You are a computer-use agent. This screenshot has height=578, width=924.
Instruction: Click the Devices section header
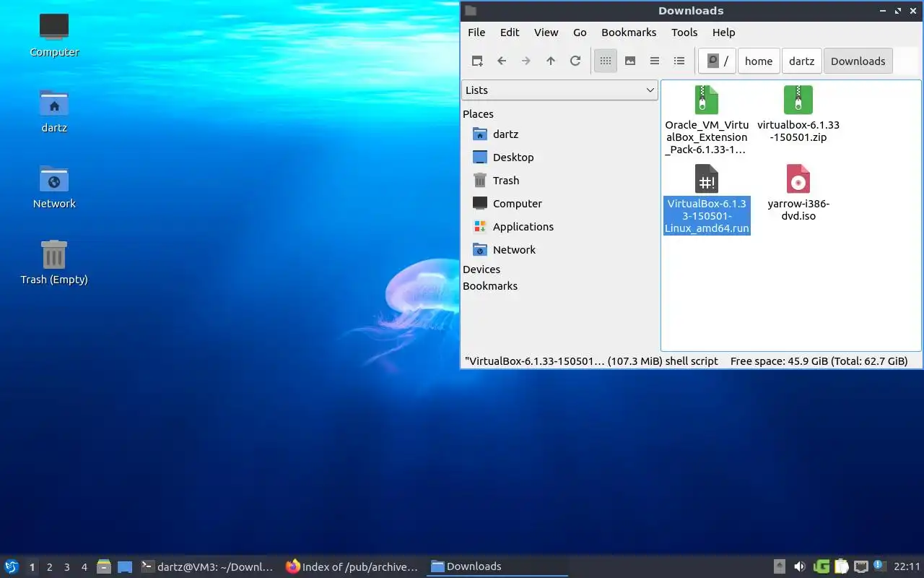coord(481,269)
